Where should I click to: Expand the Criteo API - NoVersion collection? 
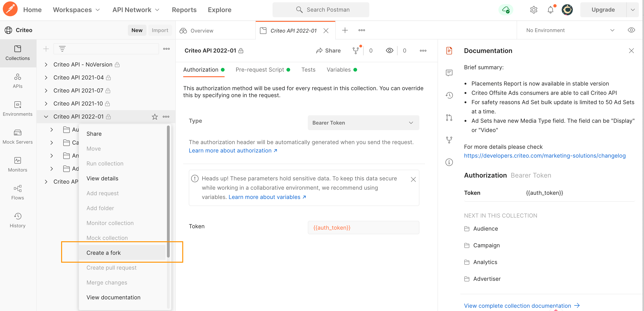[46, 64]
